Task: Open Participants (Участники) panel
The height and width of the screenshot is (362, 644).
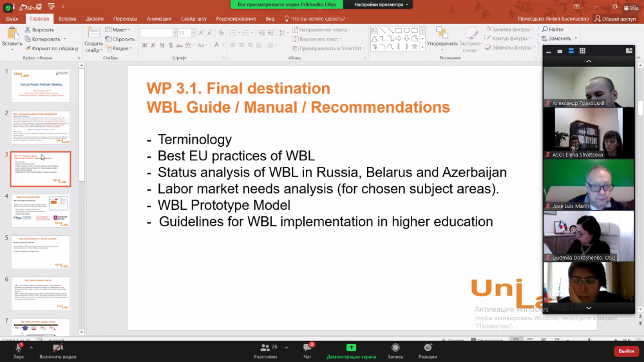Action: 265,350
